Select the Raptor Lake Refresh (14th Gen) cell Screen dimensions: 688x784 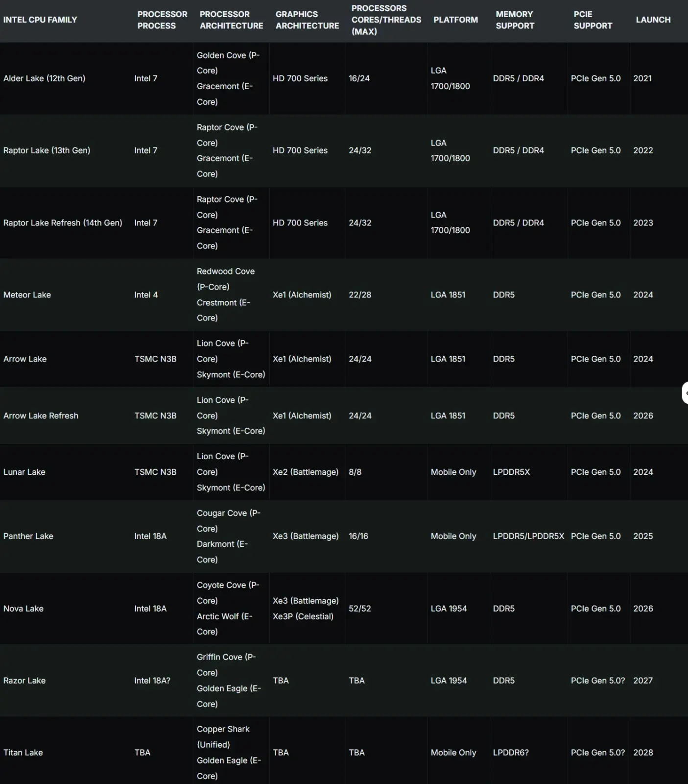coord(63,222)
